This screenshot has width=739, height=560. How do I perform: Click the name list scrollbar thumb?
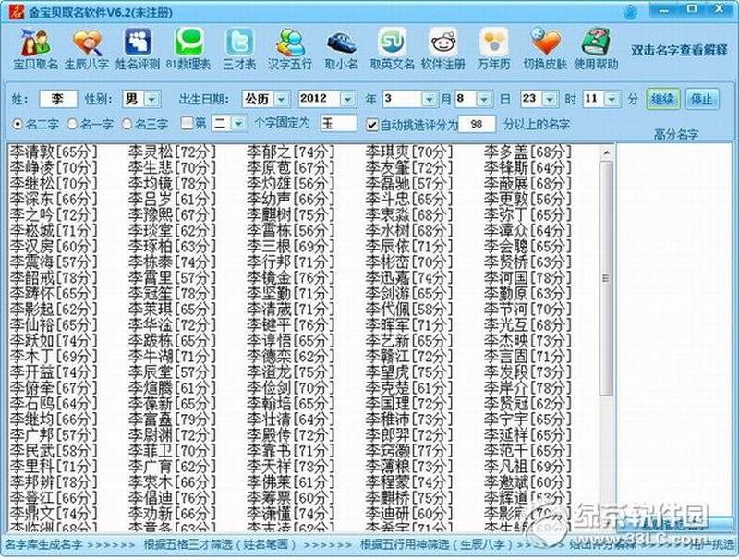coord(607,278)
